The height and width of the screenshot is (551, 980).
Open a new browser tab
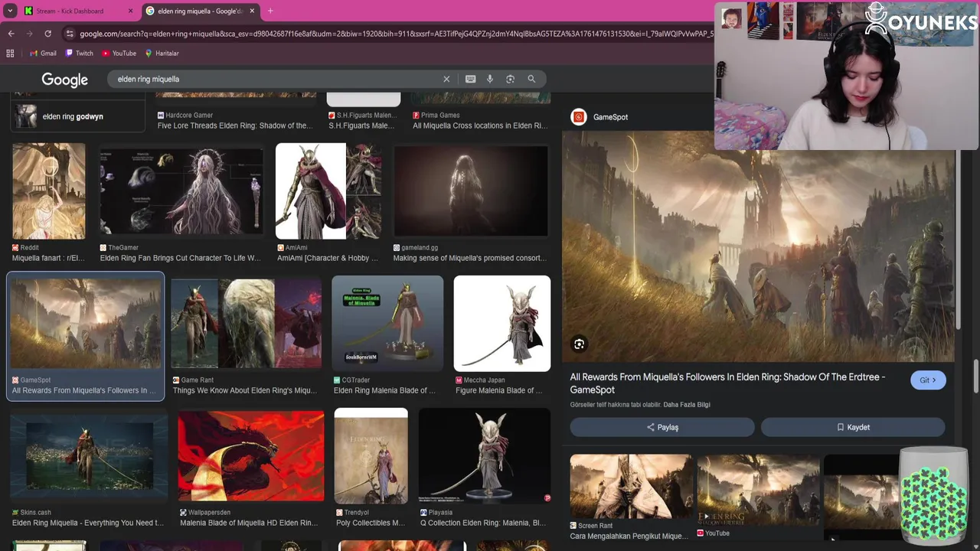click(270, 11)
